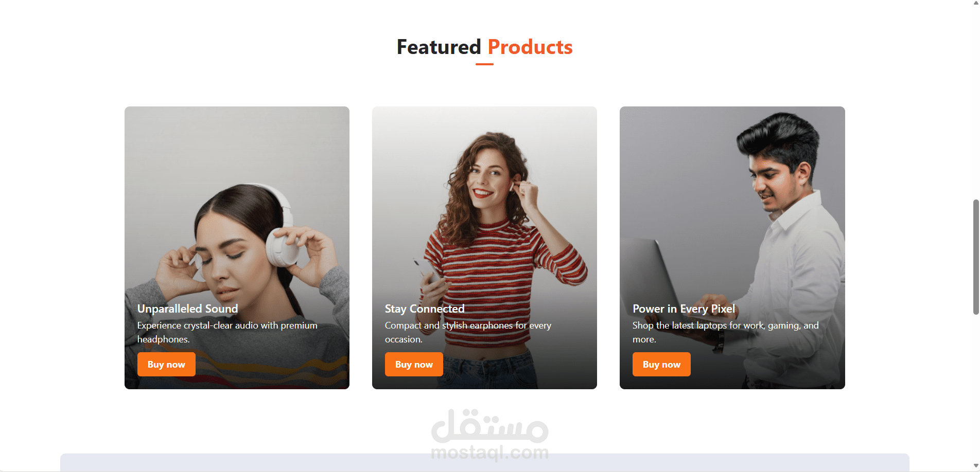The height and width of the screenshot is (472, 980).
Task: Open the headphones product card image
Action: tap(237, 206)
